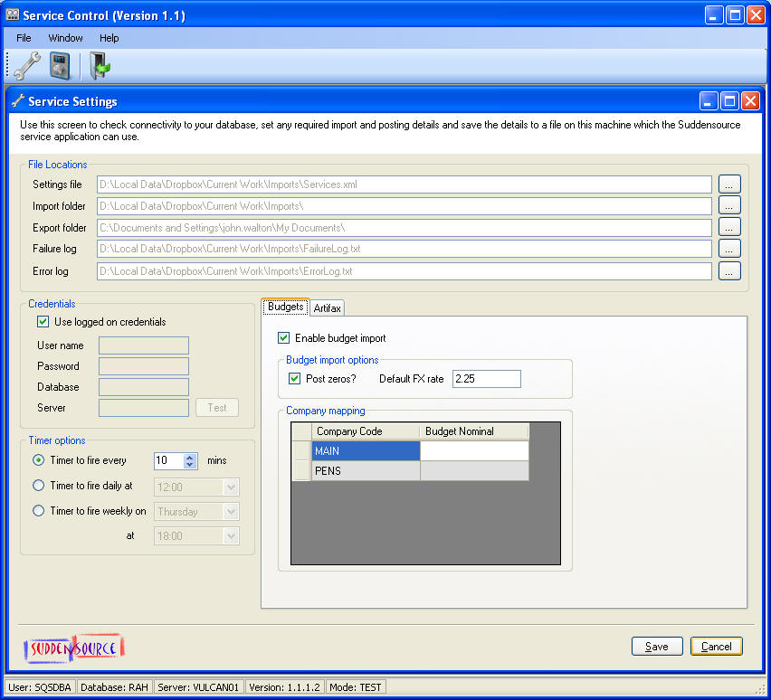Viewport: 771px width, 700px height.
Task: Open the File menu
Action: (24, 38)
